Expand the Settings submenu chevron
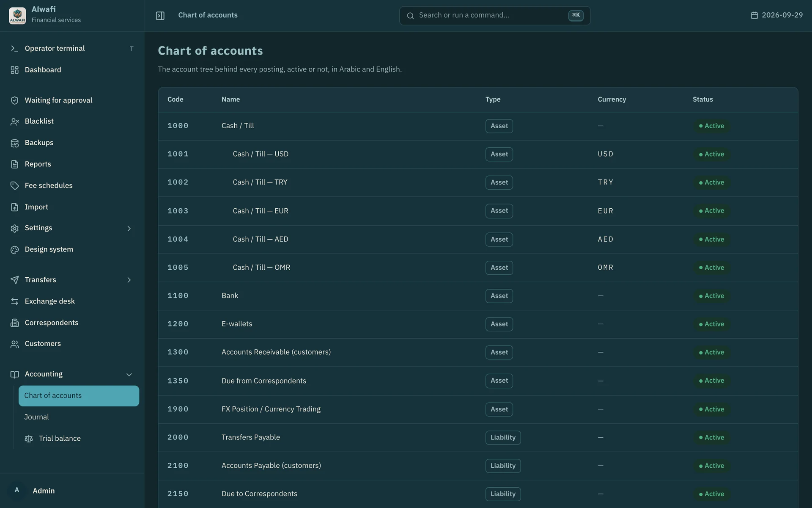The image size is (812, 508). click(x=129, y=229)
